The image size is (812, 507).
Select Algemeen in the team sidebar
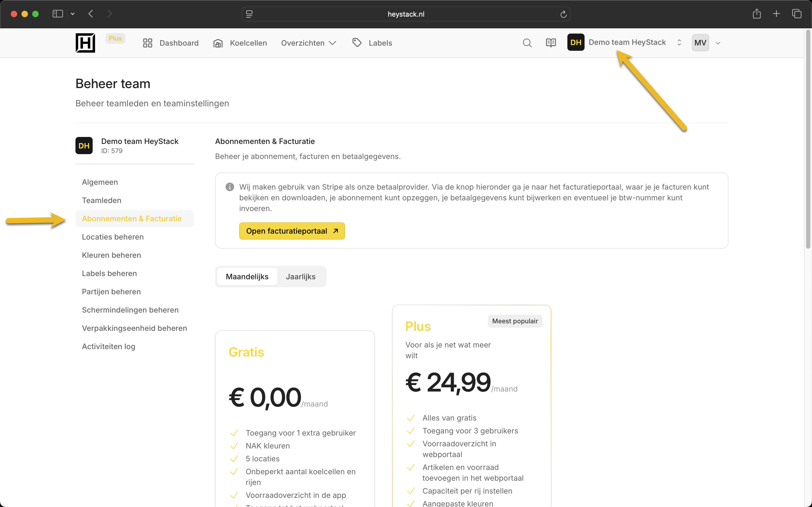coord(100,182)
